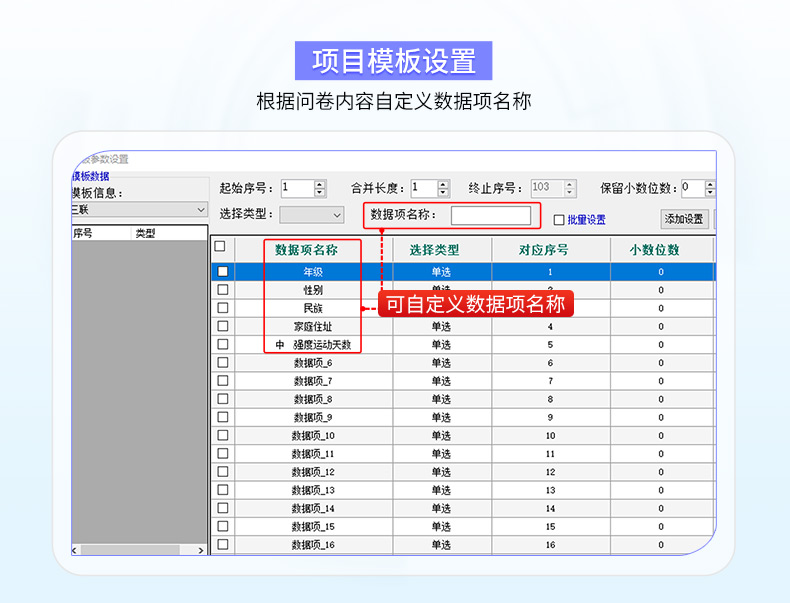
Task: Open the 选择类型 dropdown
Action: pyautogui.click(x=311, y=214)
